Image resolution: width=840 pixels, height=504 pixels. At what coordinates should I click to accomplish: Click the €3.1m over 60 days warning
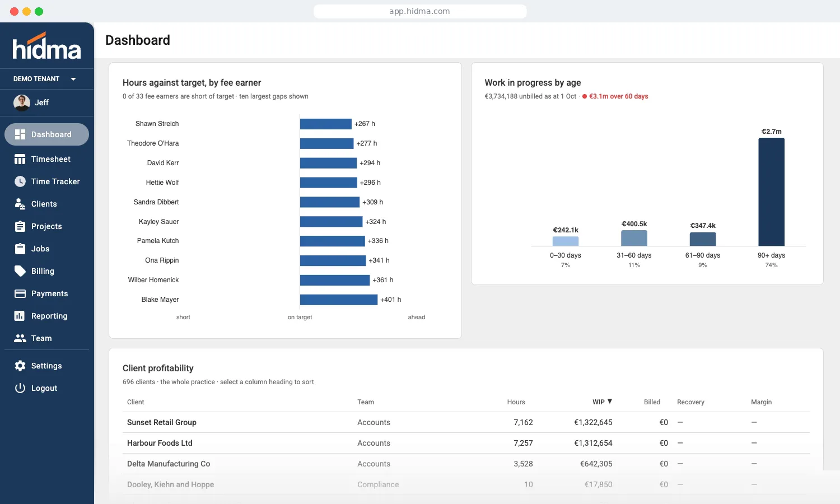pos(615,96)
